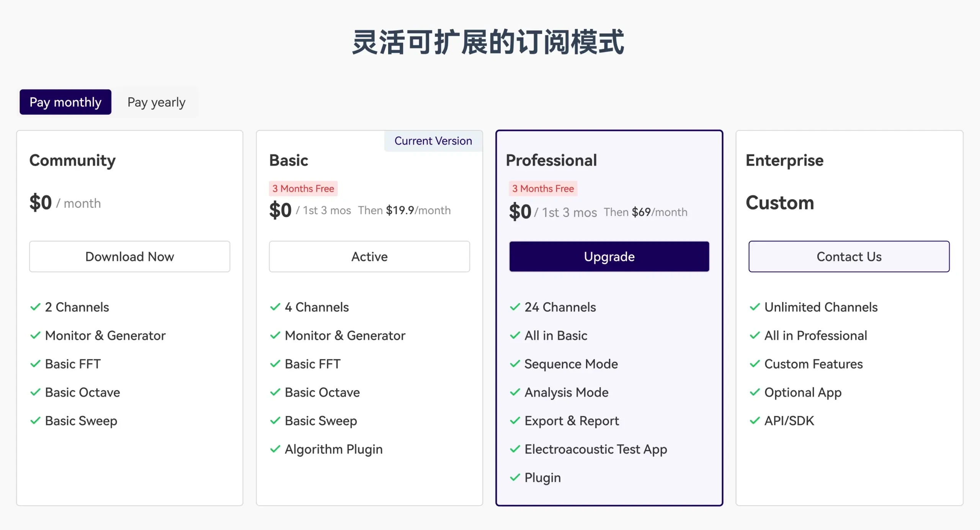Click checkmark next to Algorithm Plugin
The height and width of the screenshot is (530, 980).
click(275, 449)
